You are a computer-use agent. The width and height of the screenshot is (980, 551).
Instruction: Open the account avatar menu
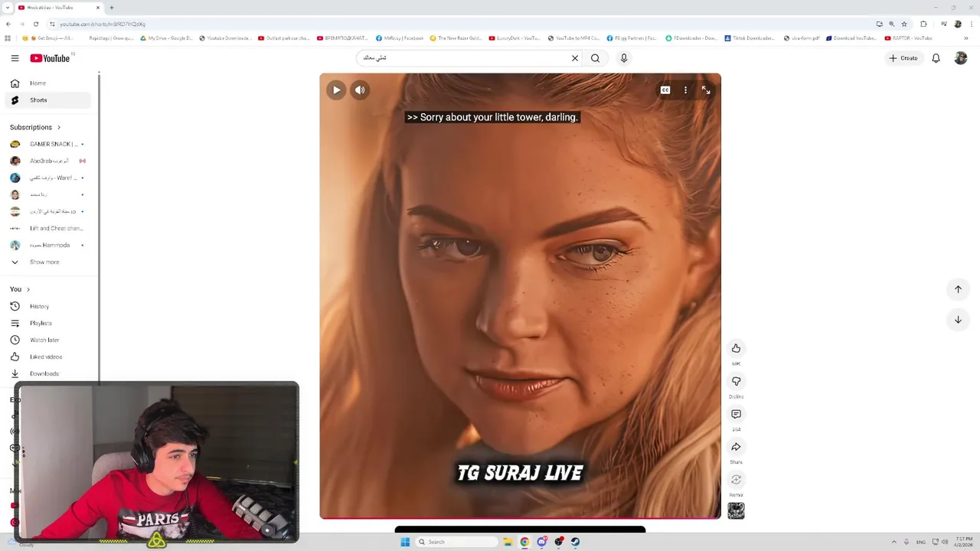pyautogui.click(x=961, y=58)
